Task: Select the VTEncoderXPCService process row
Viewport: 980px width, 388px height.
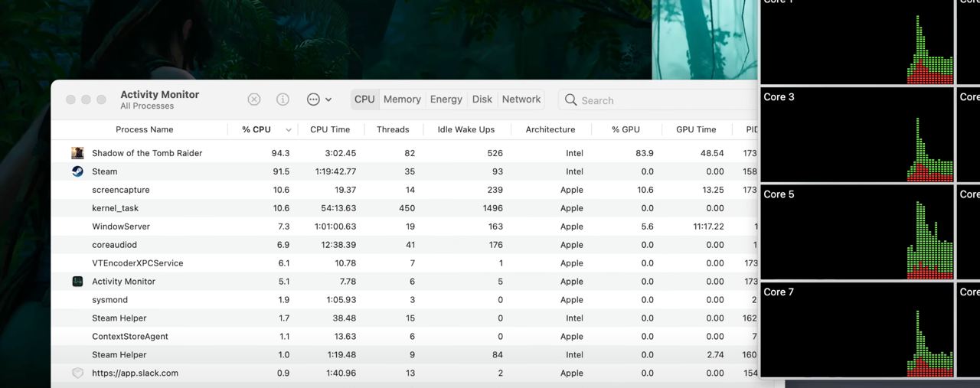Action: click(406, 263)
